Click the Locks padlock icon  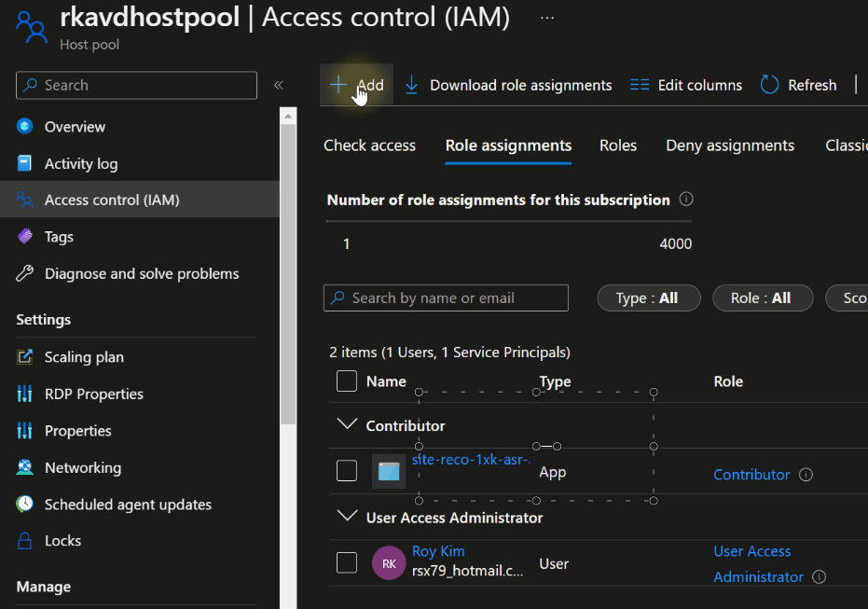(25, 541)
